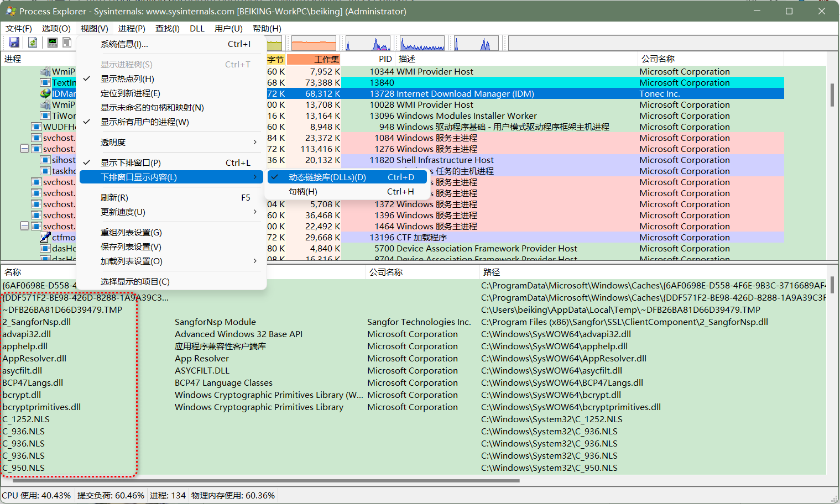Open the 进程(P) menu

(132, 29)
